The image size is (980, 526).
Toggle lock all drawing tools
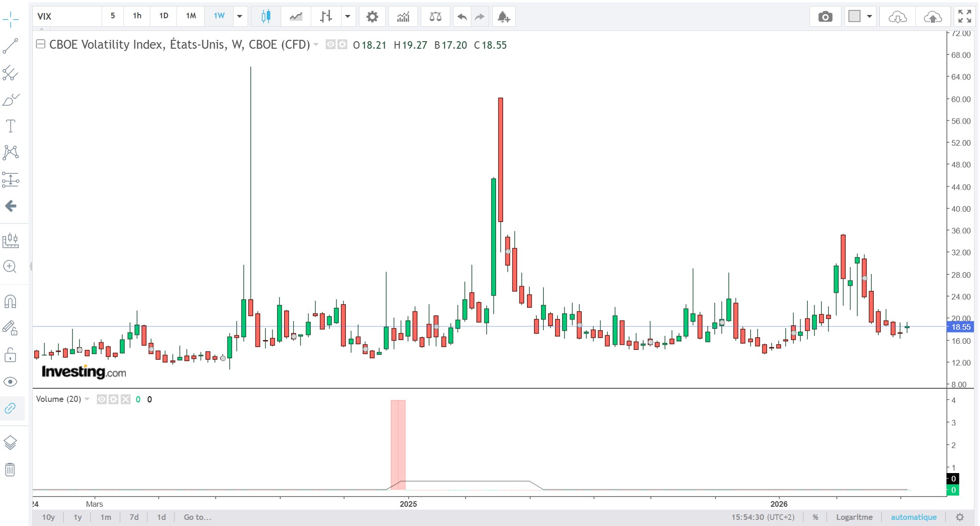[10, 355]
